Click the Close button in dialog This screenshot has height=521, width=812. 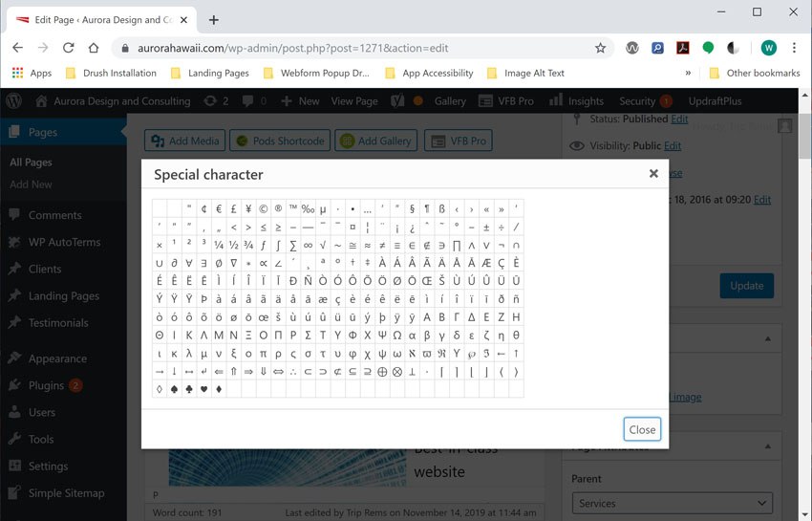pos(642,429)
